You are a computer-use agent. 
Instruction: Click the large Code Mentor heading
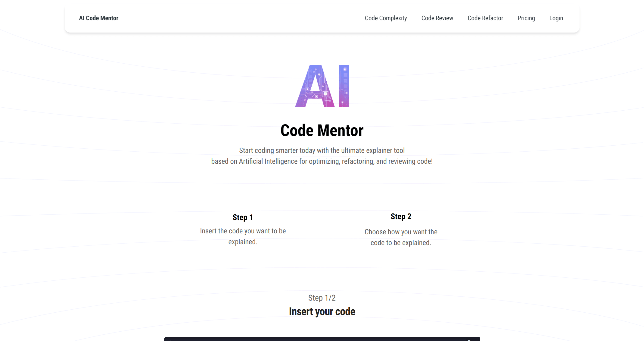pyautogui.click(x=322, y=131)
